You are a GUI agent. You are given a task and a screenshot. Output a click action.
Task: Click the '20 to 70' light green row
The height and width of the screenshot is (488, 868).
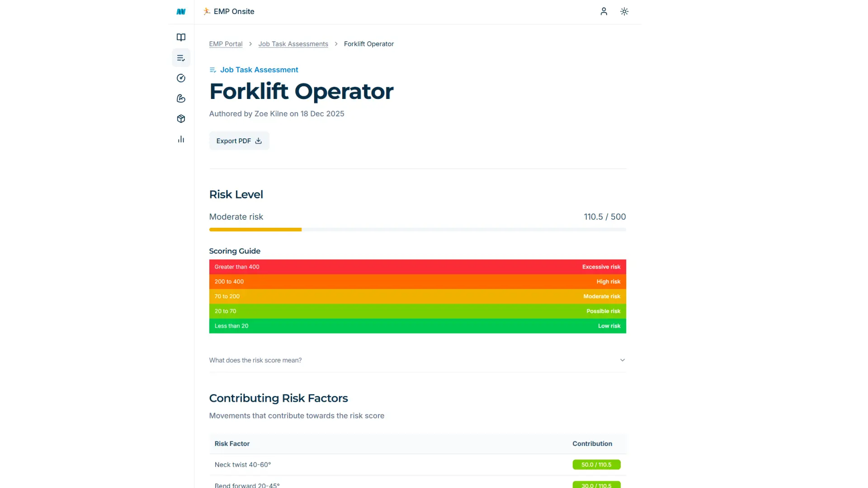[417, 311]
